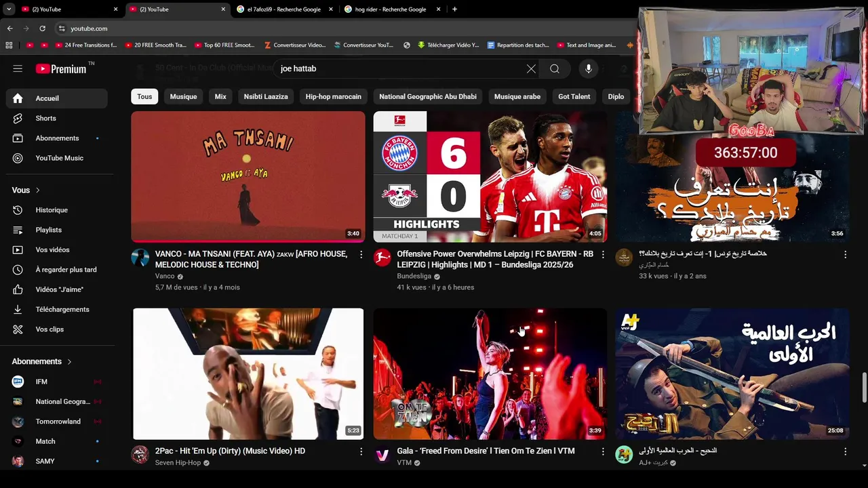The width and height of the screenshot is (868, 488).
Task: Reload the page with refresh icon
Action: 42,28
